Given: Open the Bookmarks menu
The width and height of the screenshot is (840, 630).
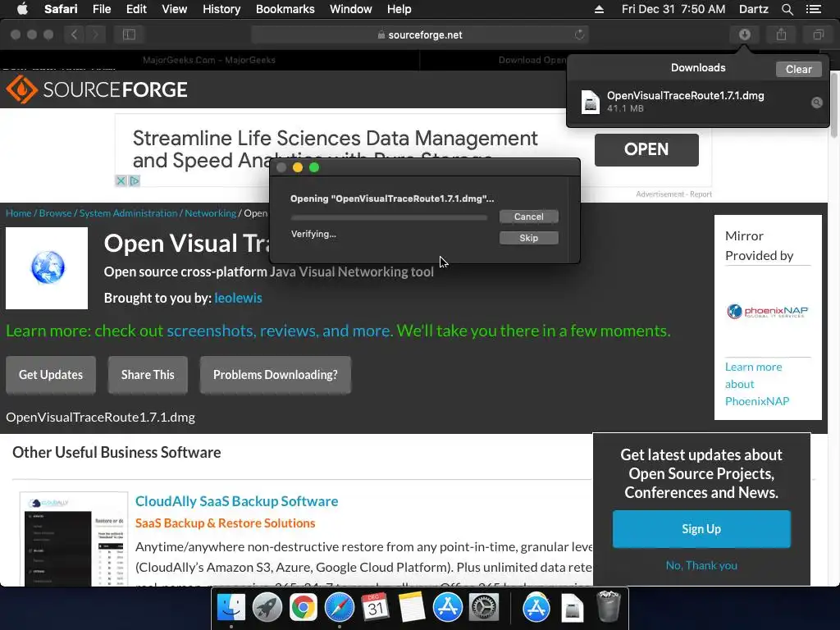Looking at the screenshot, I should coord(285,9).
